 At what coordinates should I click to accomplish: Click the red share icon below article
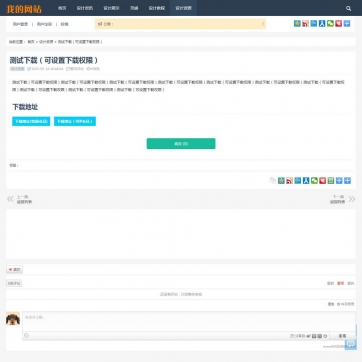[x=323, y=181]
